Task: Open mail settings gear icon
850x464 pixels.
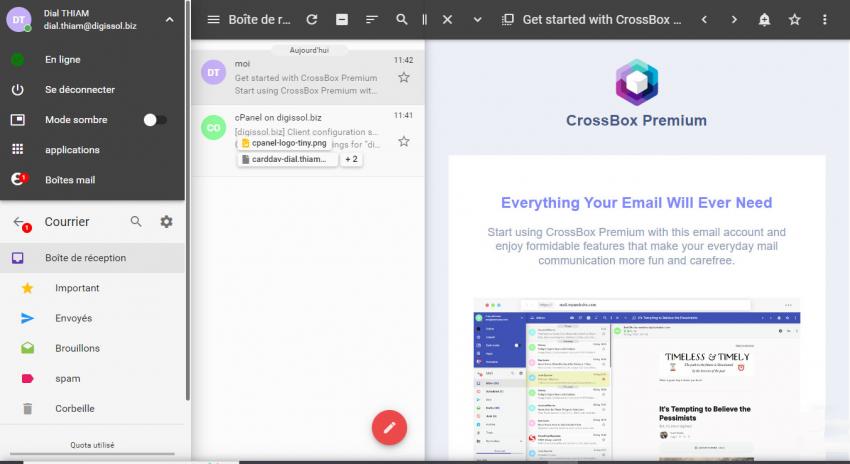Action: (x=166, y=222)
